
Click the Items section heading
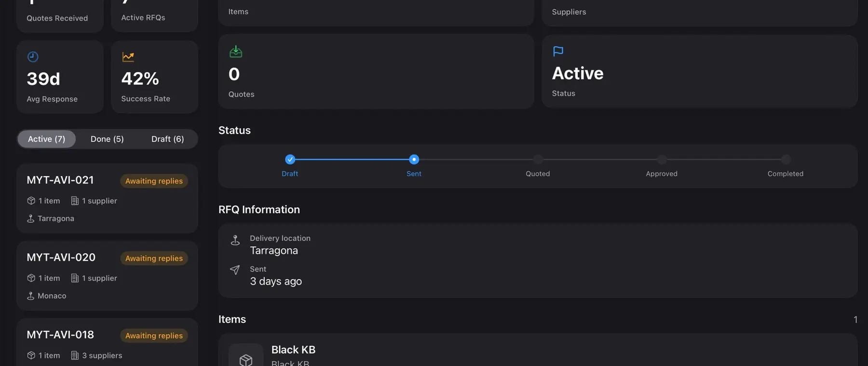tap(232, 319)
